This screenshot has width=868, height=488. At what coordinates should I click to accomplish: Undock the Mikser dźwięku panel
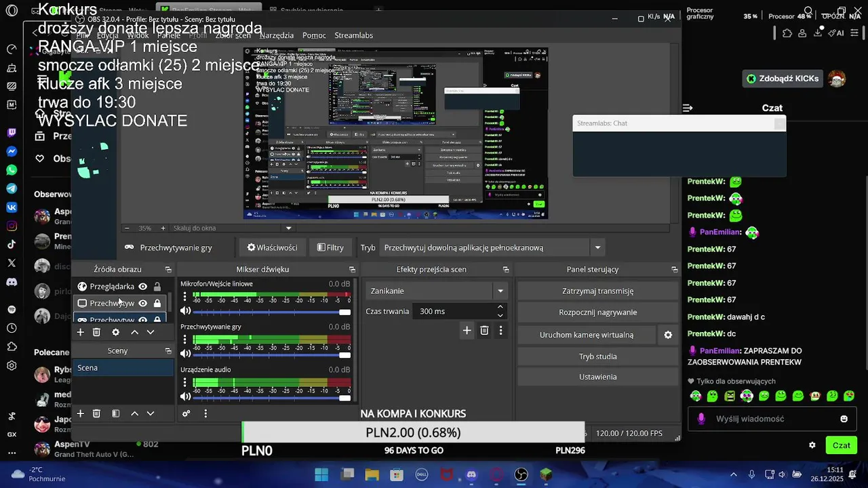click(352, 270)
